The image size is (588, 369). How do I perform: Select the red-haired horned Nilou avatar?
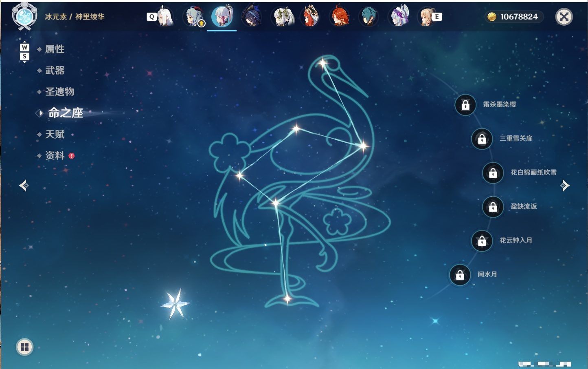[310, 17]
